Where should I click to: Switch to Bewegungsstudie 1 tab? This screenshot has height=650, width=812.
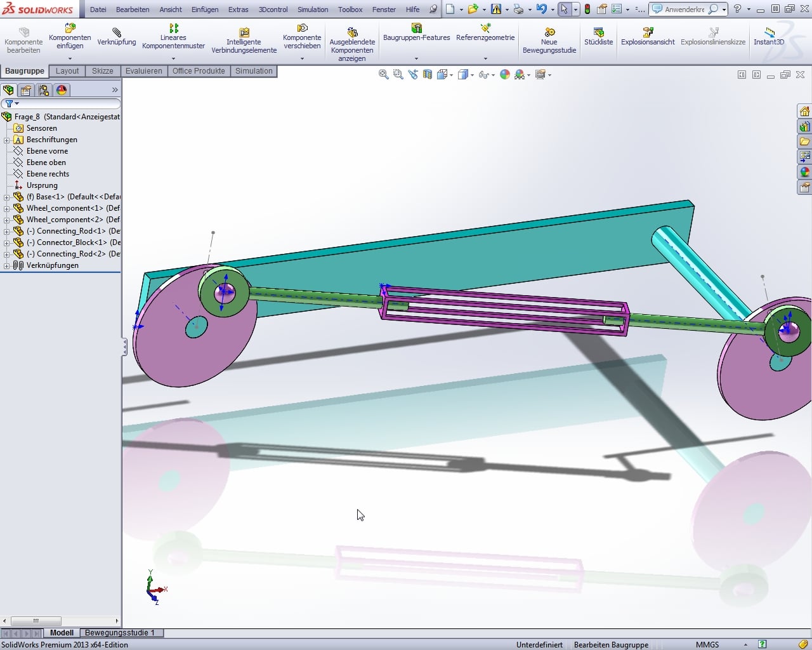(119, 633)
